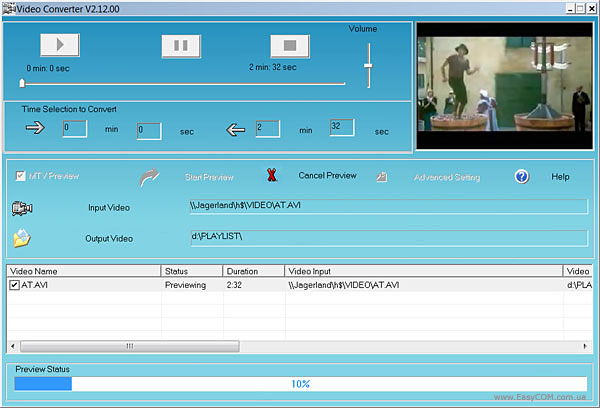Click the left arrow end-time icon

[x=237, y=129]
